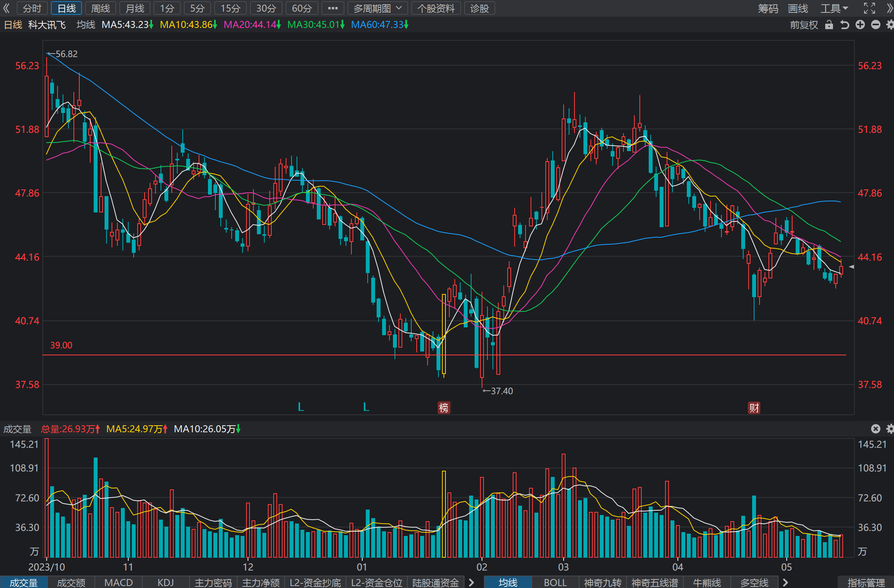894x588 pixels.
Task: Select 主力密码 indicator tab
Action: pos(213,583)
